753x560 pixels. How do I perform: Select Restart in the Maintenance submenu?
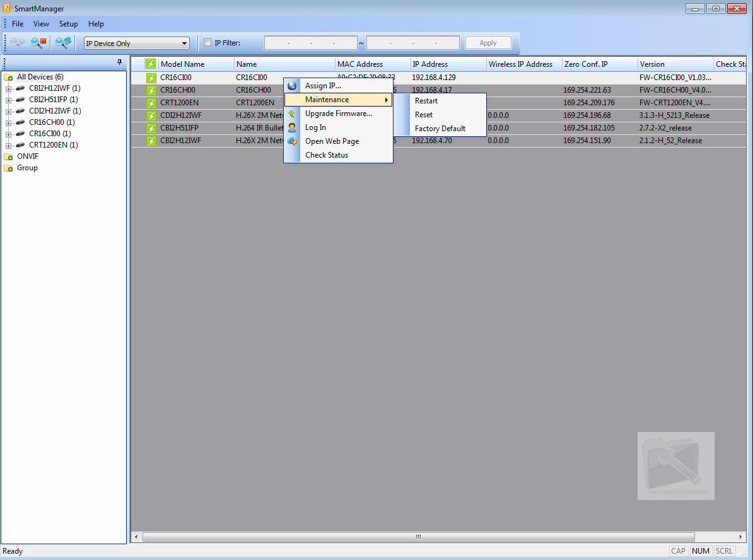click(426, 101)
